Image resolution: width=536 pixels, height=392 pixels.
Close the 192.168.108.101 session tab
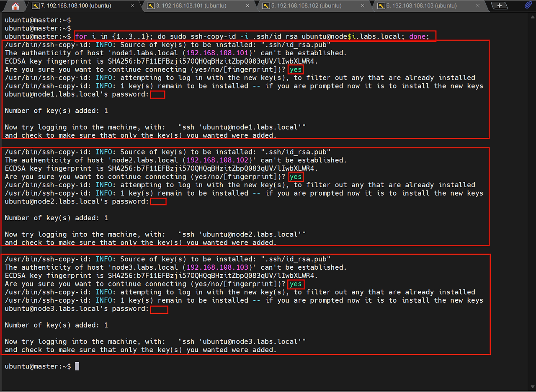point(247,6)
